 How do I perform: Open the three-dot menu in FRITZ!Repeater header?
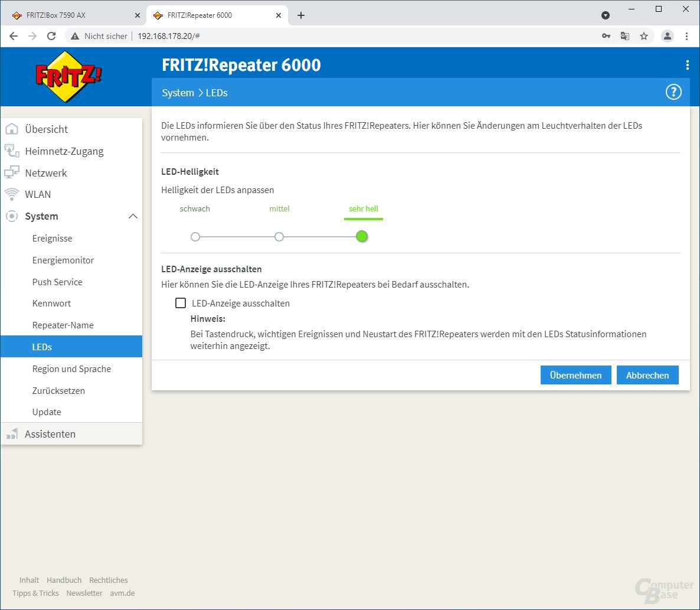coord(687,65)
